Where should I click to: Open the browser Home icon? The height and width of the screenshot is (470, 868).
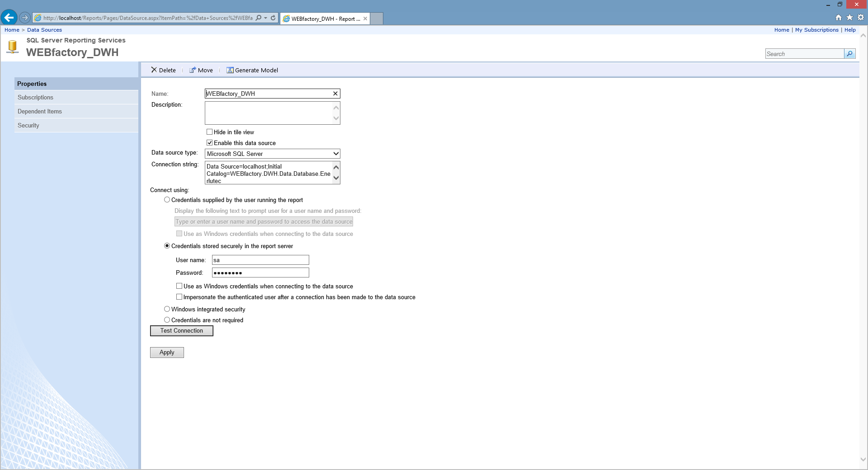click(839, 18)
